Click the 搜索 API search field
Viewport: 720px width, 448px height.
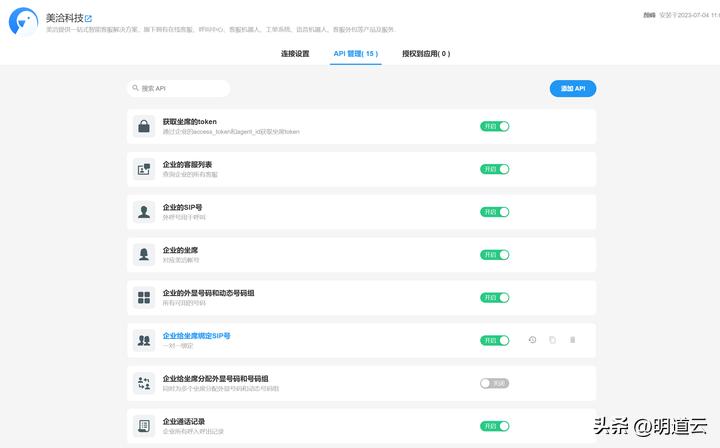[179, 88]
